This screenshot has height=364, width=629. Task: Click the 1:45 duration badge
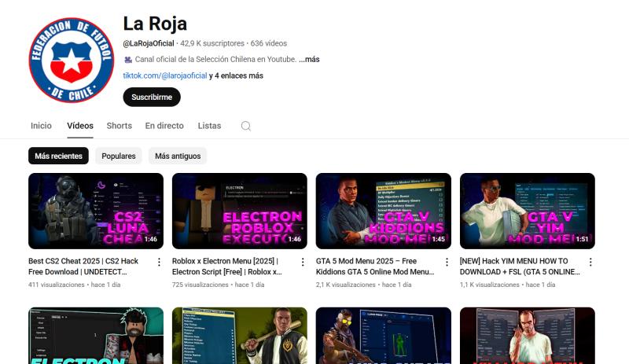(x=439, y=239)
